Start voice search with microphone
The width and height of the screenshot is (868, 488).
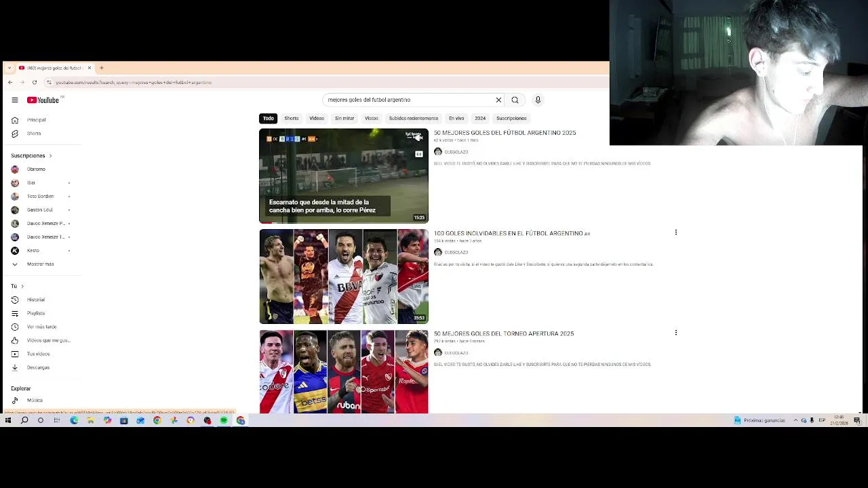538,100
